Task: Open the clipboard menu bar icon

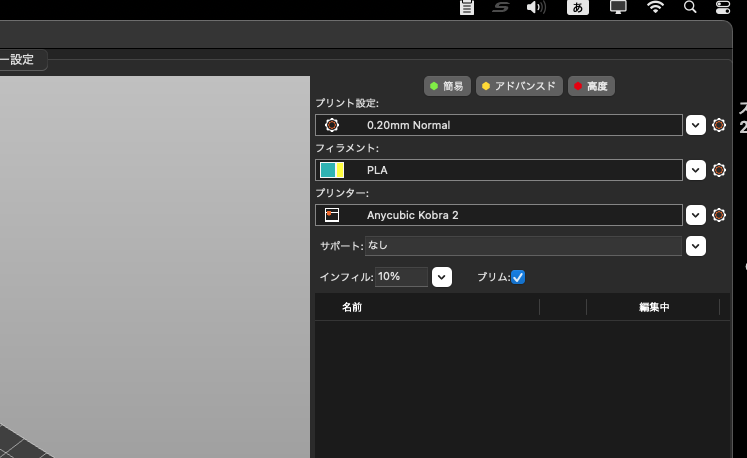Action: click(x=466, y=7)
